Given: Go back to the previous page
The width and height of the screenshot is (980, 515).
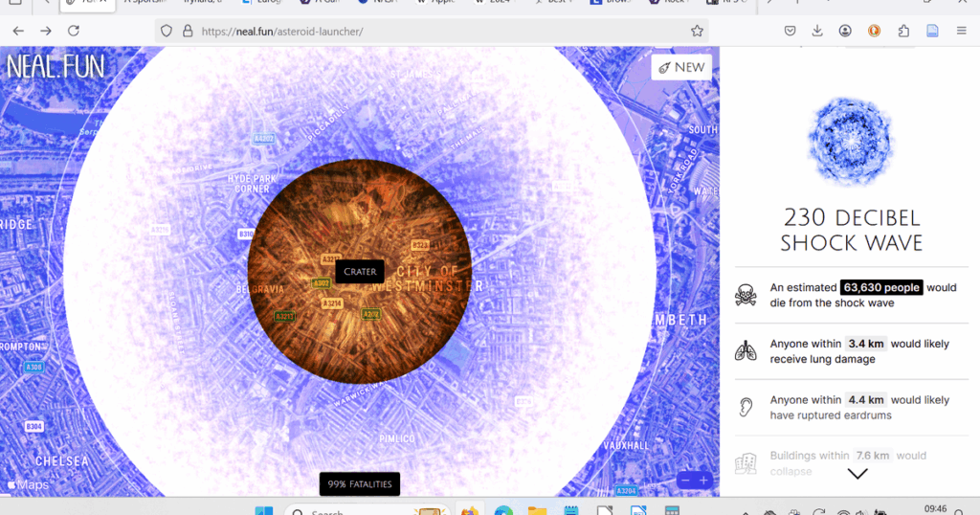Looking at the screenshot, I should 18,31.
